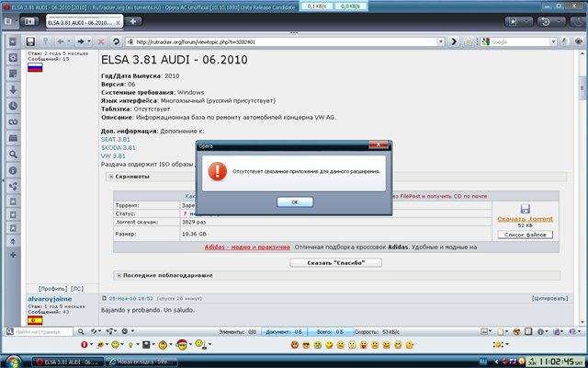Image resolution: width=588 pixels, height=368 pixels.
Task: Go forward with the right arrow icon
Action: click(x=81, y=41)
